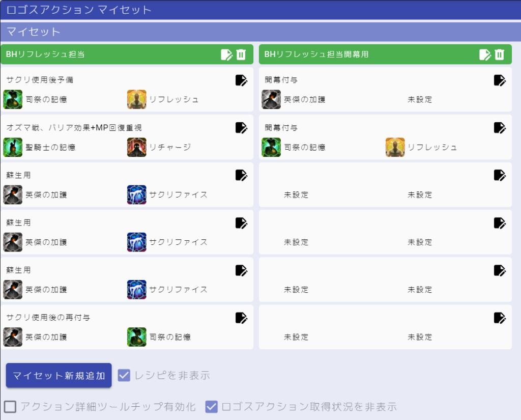Image resolution: width=521 pixels, height=420 pixels.
Task: Open edit icon for オズマ戦、バリア効果+MP回復重視 row
Action: point(241,128)
